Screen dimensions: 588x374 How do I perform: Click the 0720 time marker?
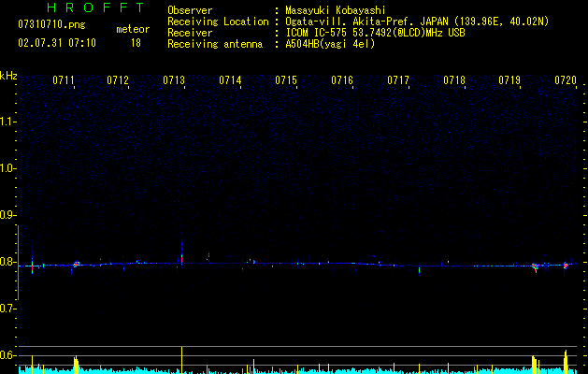click(x=566, y=79)
